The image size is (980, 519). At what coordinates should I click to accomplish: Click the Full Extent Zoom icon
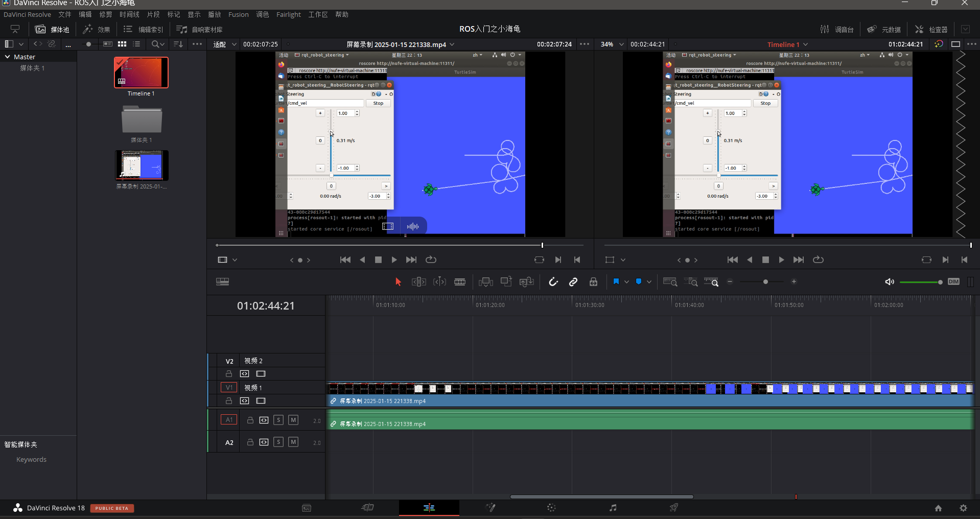(670, 282)
